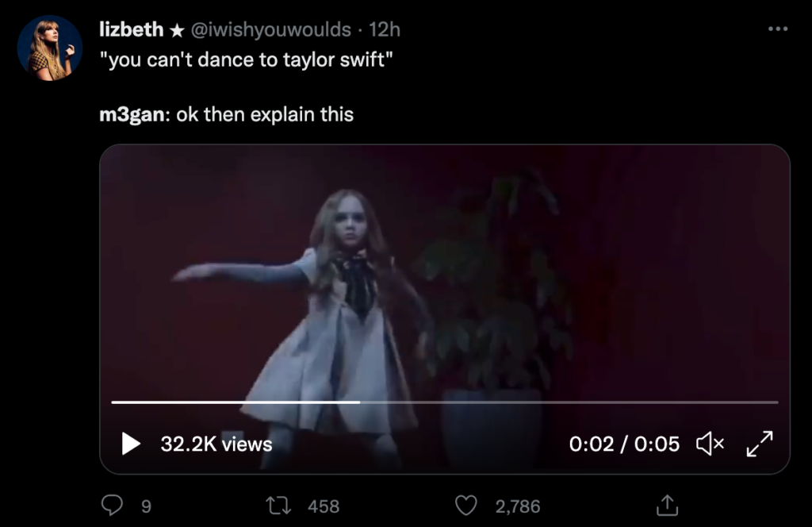Click the reply speech bubble icon

tap(115, 506)
